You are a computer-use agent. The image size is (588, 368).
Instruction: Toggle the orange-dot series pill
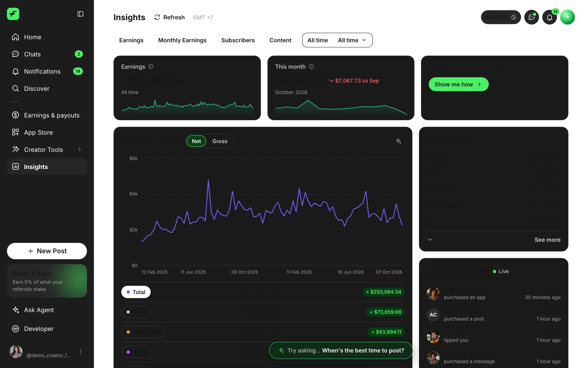[143, 332]
